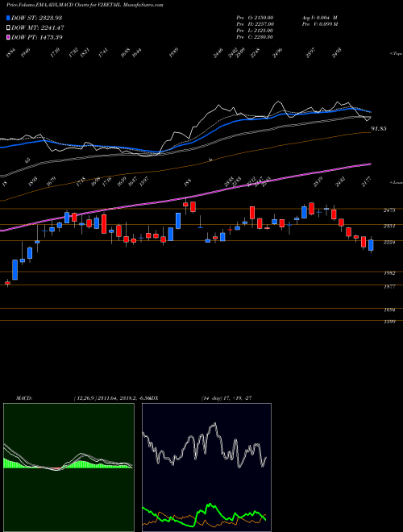Viewport: 403px width, 532px height.
Task: Click the last blue candlestick on the right
Action: pyautogui.click(x=371, y=245)
